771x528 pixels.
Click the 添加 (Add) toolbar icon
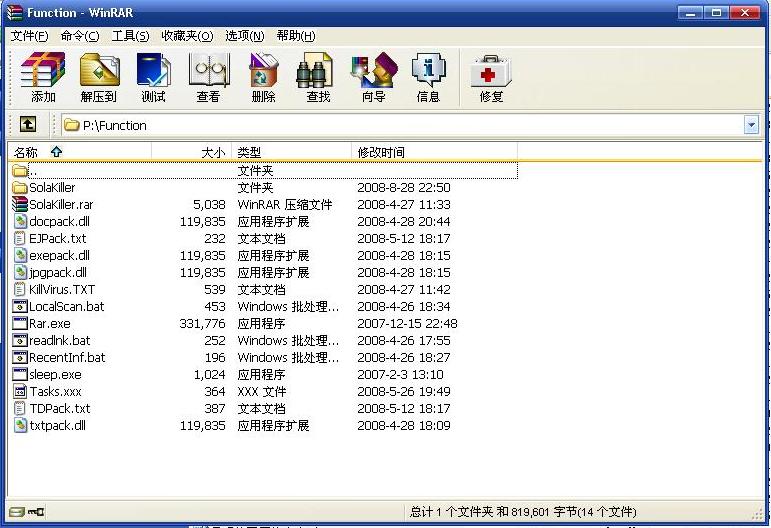(43, 77)
